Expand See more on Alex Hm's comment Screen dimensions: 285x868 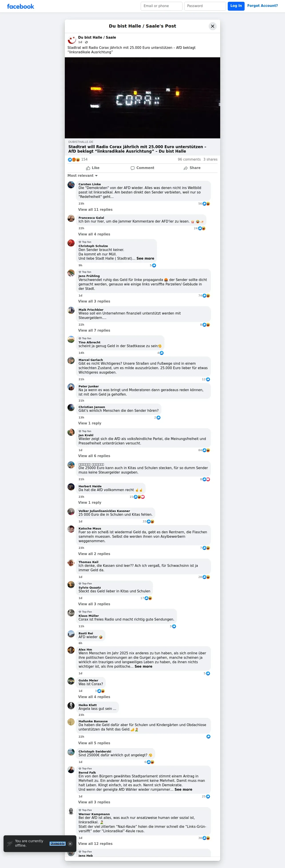144,667
